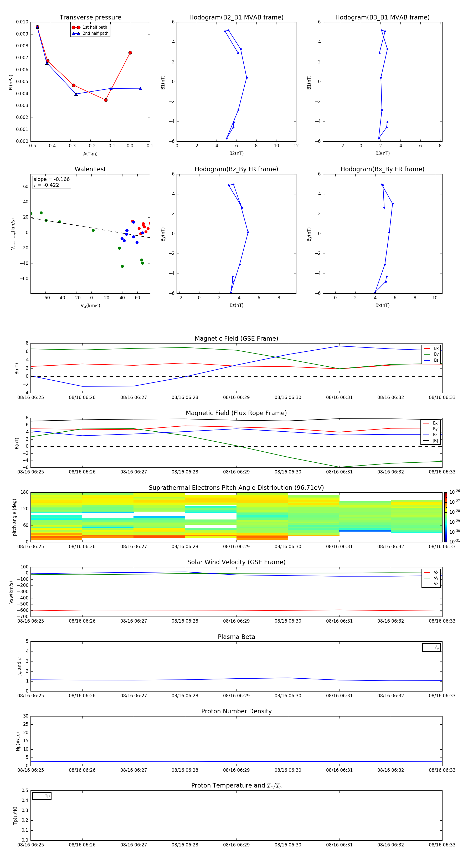
Task: Click the Suprathermal Electrons Pitch Angle Distribution title
Action: point(236,488)
